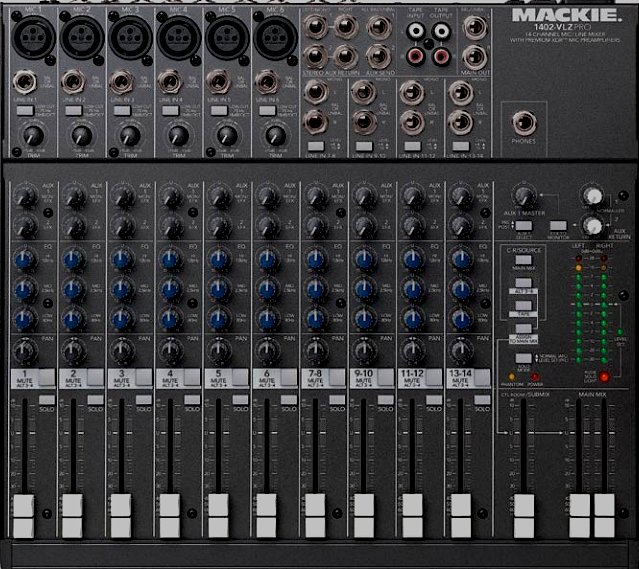The height and width of the screenshot is (569, 639).
Task: Click the MIC 6 XLR input jack
Action: 275,37
